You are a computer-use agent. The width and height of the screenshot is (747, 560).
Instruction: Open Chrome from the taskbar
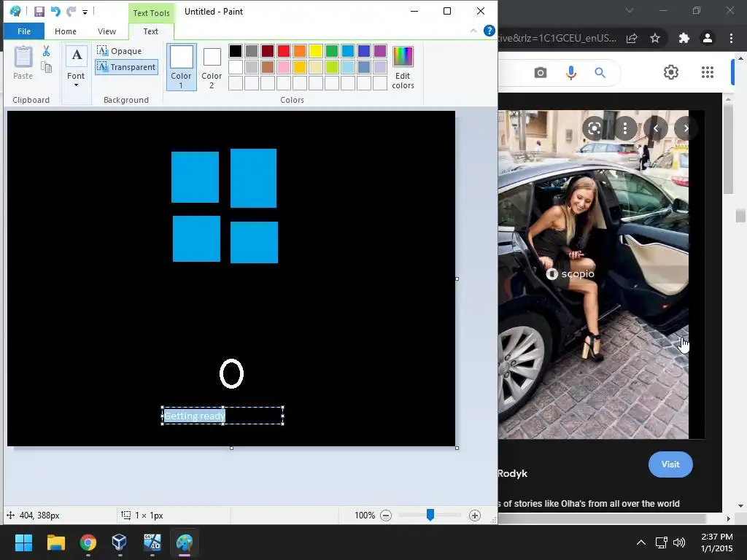(x=88, y=542)
